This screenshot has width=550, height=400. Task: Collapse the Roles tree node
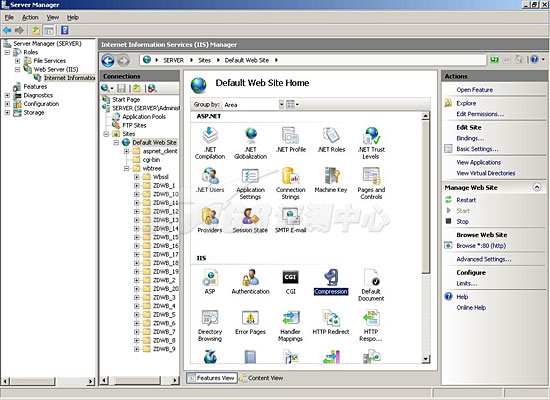[x=7, y=52]
